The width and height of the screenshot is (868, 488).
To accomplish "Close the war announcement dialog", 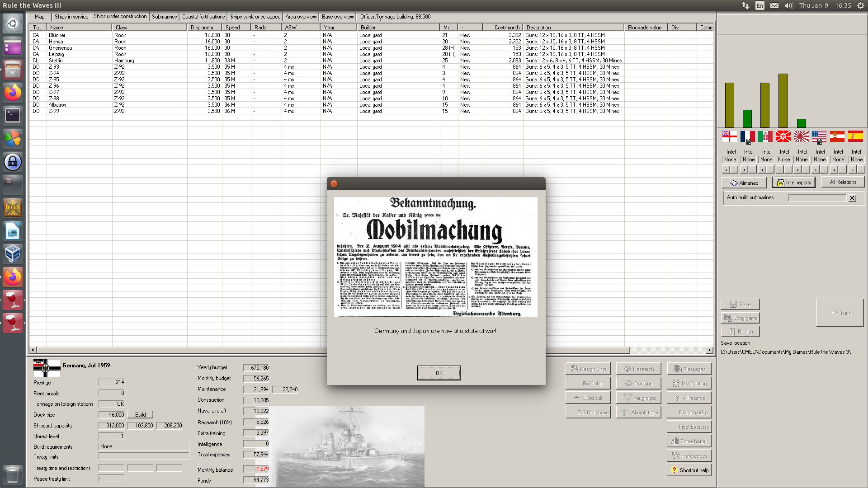I will point(334,183).
